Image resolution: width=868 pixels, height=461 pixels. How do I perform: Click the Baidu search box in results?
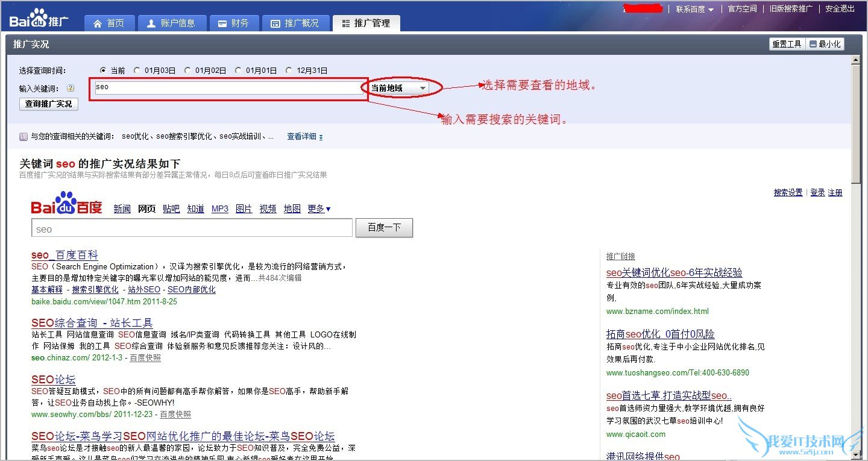click(192, 228)
